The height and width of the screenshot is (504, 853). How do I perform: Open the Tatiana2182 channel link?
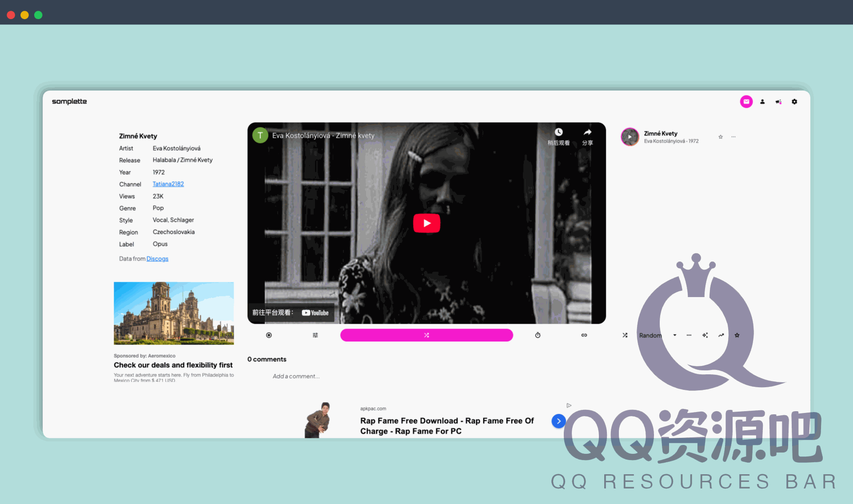tap(168, 184)
